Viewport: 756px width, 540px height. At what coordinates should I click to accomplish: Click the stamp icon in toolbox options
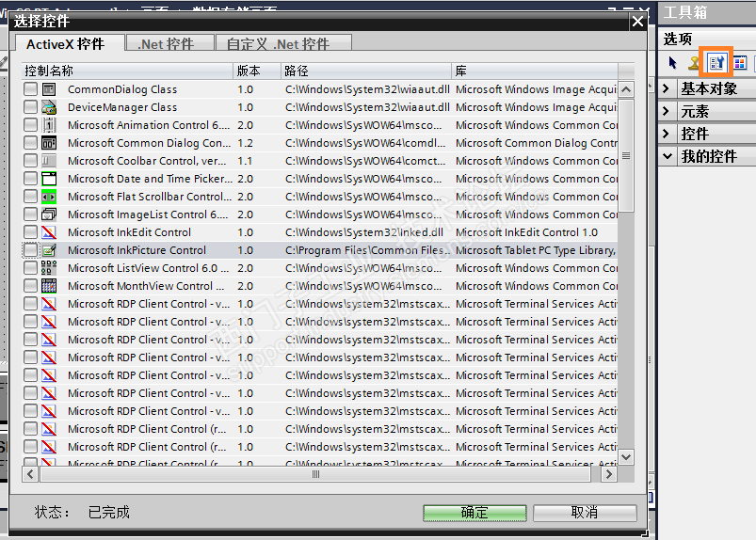pos(694,63)
